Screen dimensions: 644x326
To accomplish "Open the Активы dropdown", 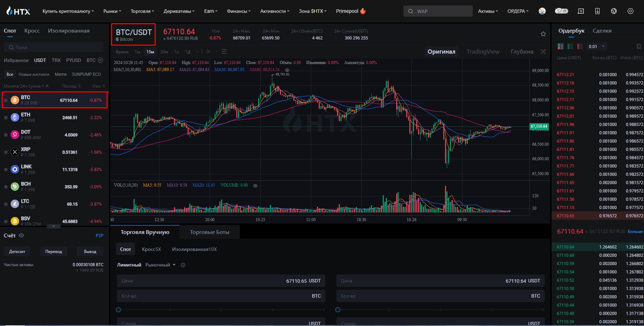I will click(x=488, y=11).
